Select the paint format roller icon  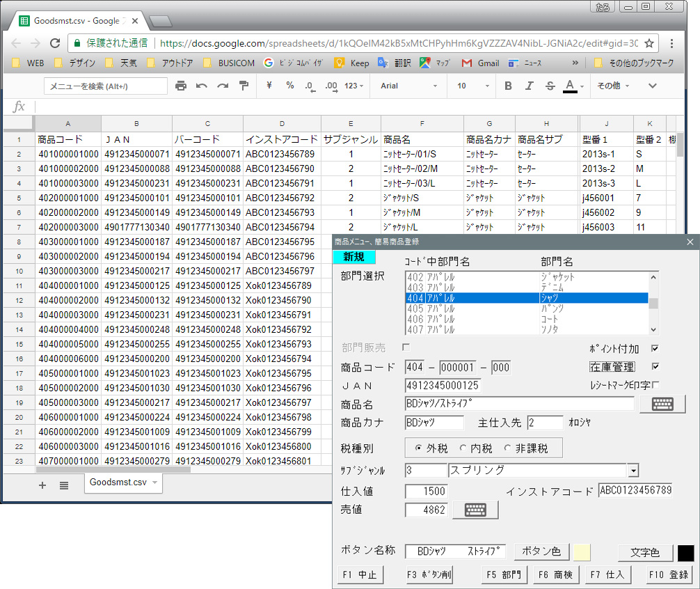[244, 86]
